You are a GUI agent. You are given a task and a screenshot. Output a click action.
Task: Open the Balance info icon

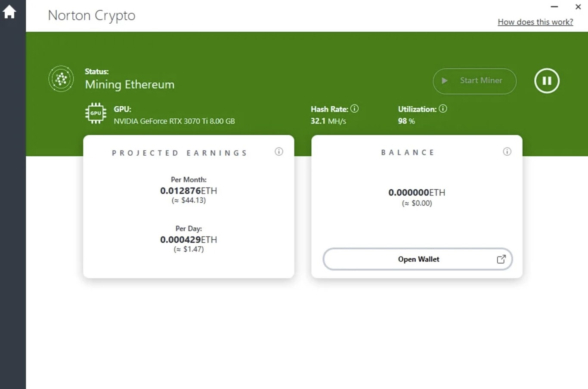point(507,151)
